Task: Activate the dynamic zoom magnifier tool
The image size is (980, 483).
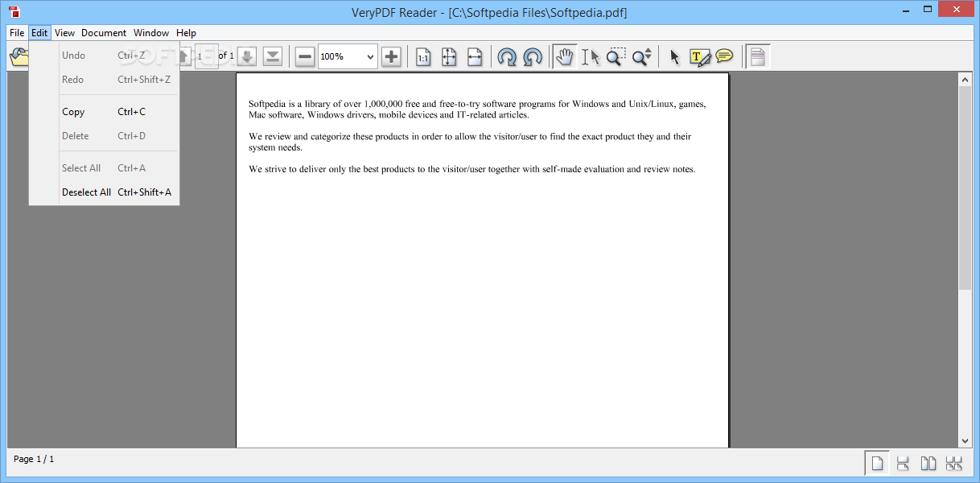Action: (x=642, y=56)
